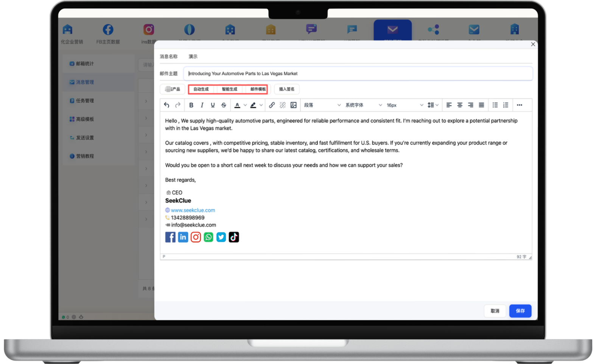Justify the text
This screenshot has height=364, width=596.
click(481, 105)
